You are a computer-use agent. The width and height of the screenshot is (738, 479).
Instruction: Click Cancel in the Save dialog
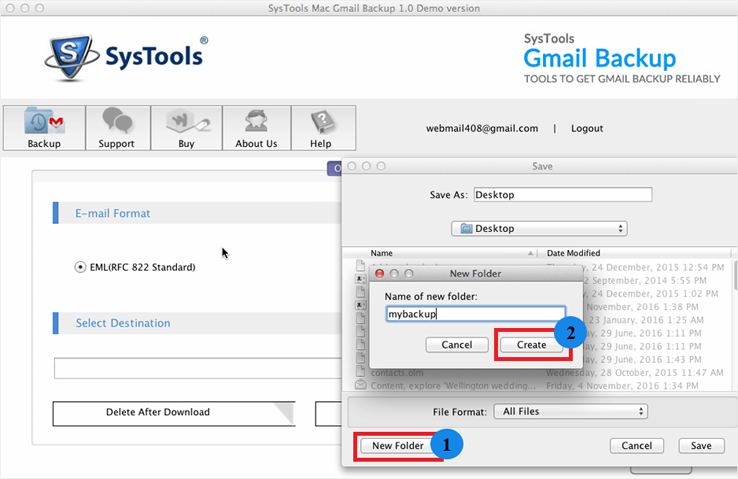(x=637, y=446)
